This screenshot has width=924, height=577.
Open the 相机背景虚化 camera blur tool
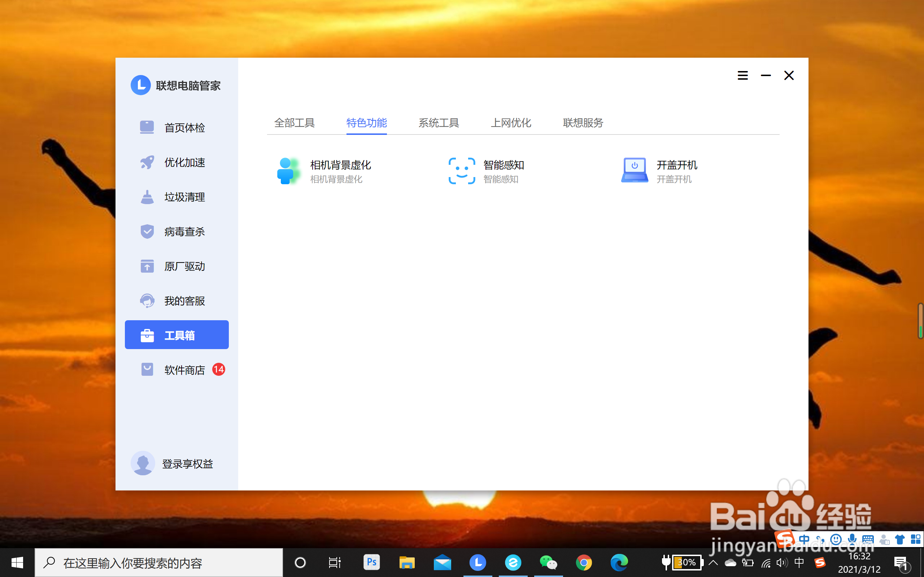pos(324,171)
